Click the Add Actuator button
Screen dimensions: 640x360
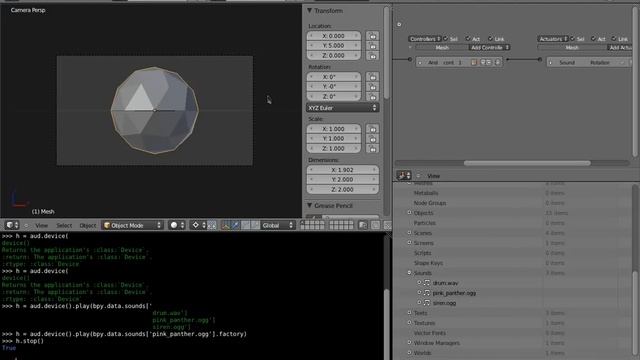[620, 47]
